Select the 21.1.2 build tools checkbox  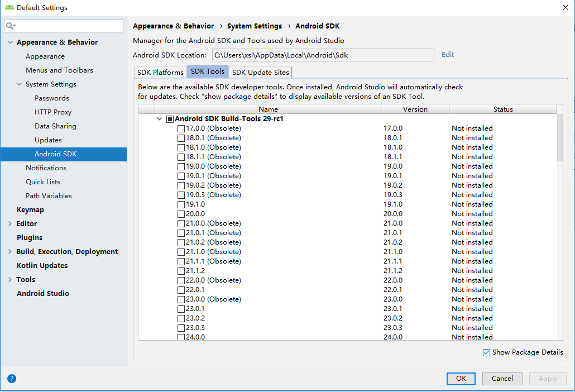click(x=181, y=271)
